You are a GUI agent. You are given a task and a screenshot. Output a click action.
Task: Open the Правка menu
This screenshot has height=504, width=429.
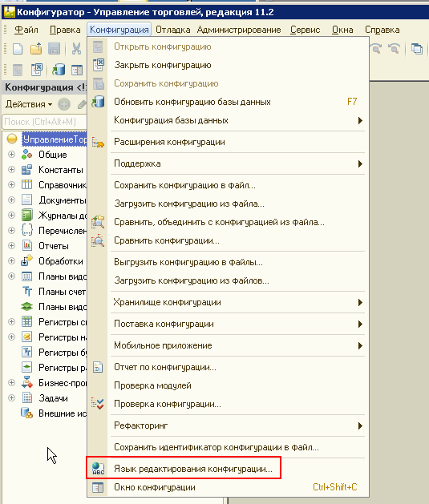[65, 30]
